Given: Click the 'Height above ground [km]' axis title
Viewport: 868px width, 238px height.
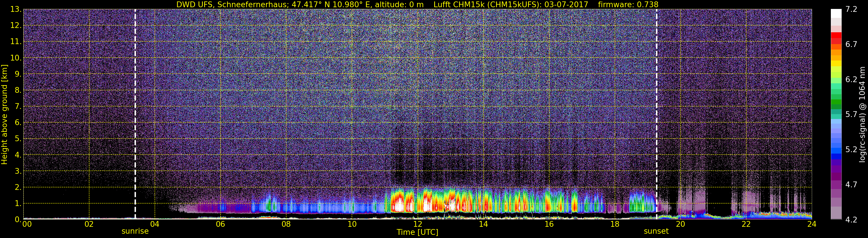Looking at the screenshot, I should point(4,115).
